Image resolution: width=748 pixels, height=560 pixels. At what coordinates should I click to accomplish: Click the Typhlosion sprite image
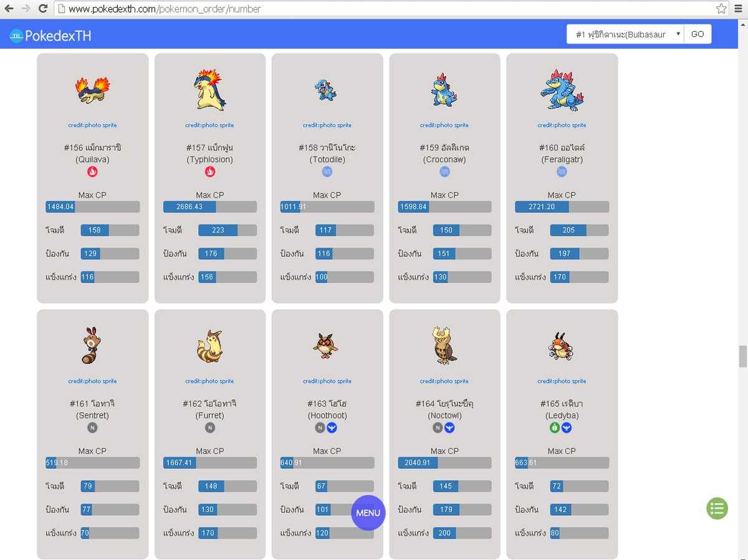(210, 89)
